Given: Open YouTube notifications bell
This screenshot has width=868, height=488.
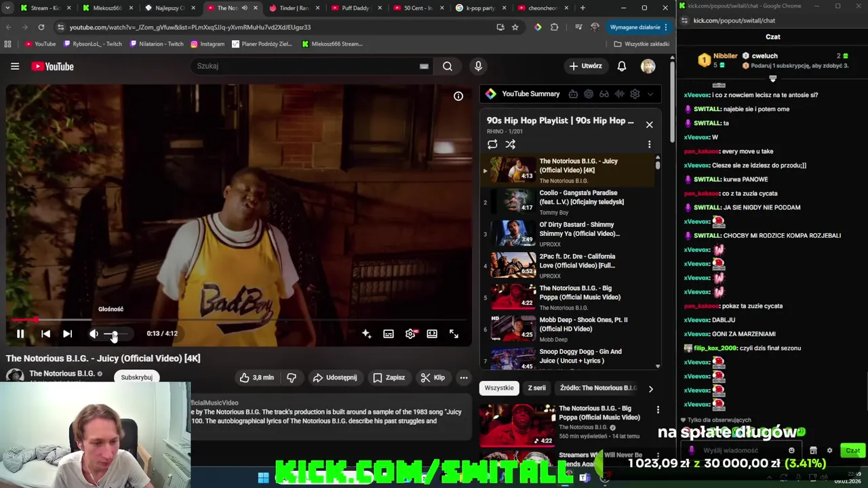Looking at the screenshot, I should 622,66.
